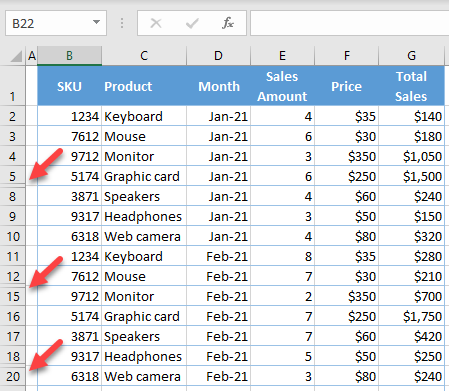
Task: Click SKU 3871 in row 17
Action: [x=69, y=336]
